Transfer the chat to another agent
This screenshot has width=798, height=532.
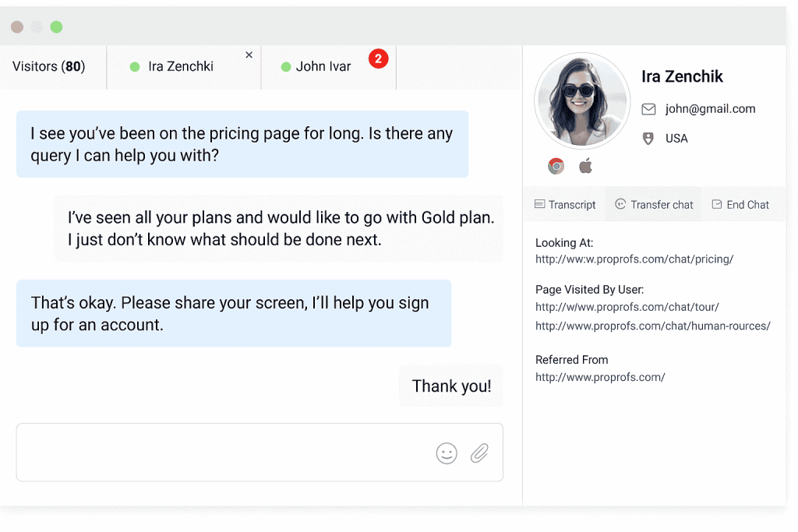[x=653, y=204]
